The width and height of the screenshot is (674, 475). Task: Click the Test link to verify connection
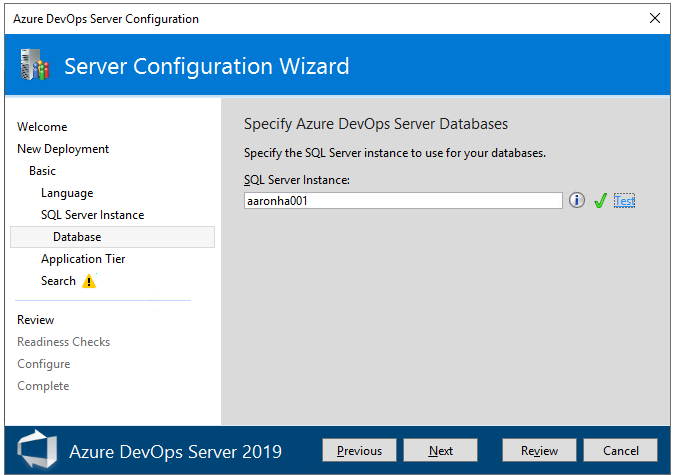624,201
